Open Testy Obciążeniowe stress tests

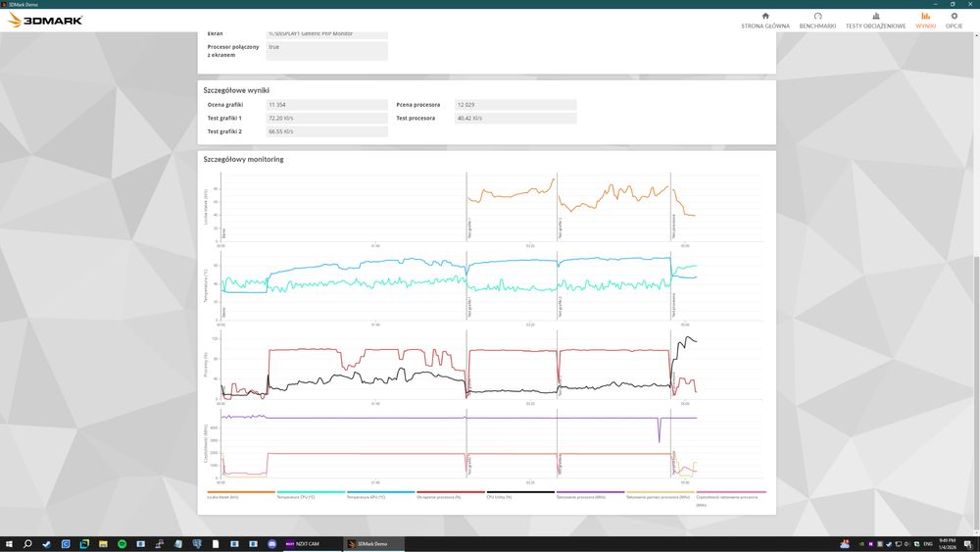(x=875, y=21)
